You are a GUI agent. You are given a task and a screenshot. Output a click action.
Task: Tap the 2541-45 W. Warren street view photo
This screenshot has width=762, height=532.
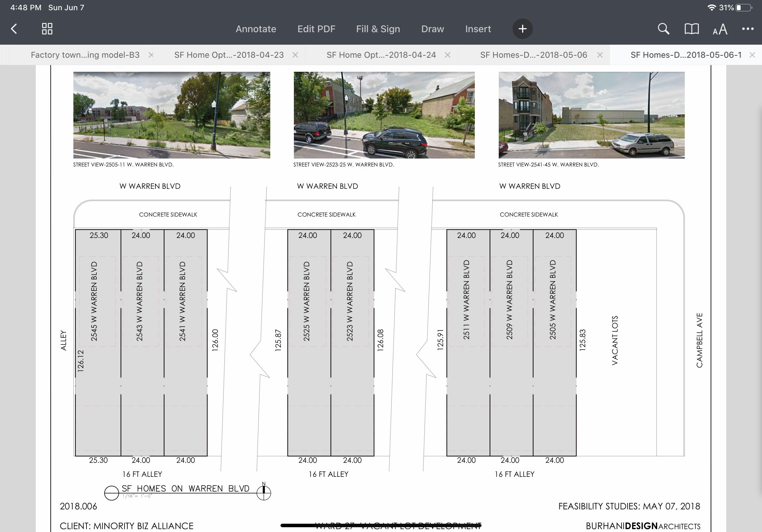point(591,115)
